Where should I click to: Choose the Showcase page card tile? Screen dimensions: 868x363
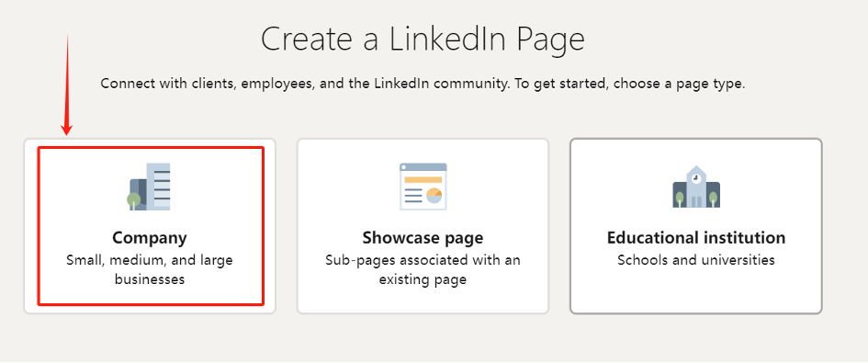coord(423,226)
